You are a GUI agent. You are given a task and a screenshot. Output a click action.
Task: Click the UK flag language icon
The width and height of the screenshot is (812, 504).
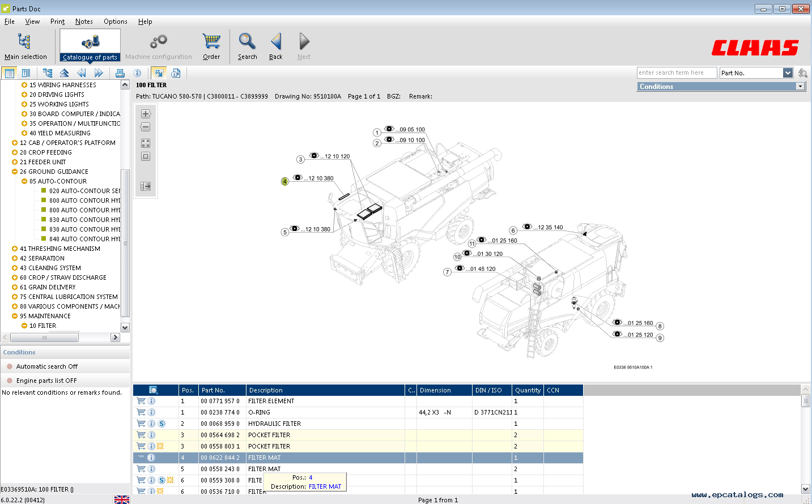[x=122, y=499]
